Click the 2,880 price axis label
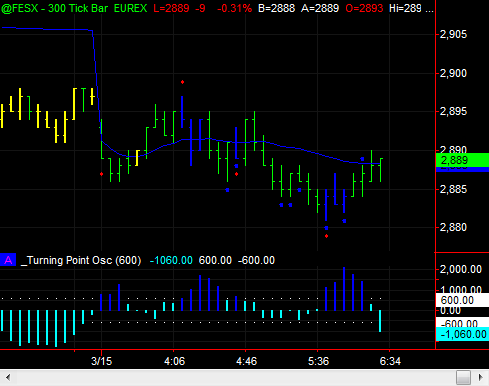Viewport: 489px width, 386px height. pyautogui.click(x=454, y=227)
